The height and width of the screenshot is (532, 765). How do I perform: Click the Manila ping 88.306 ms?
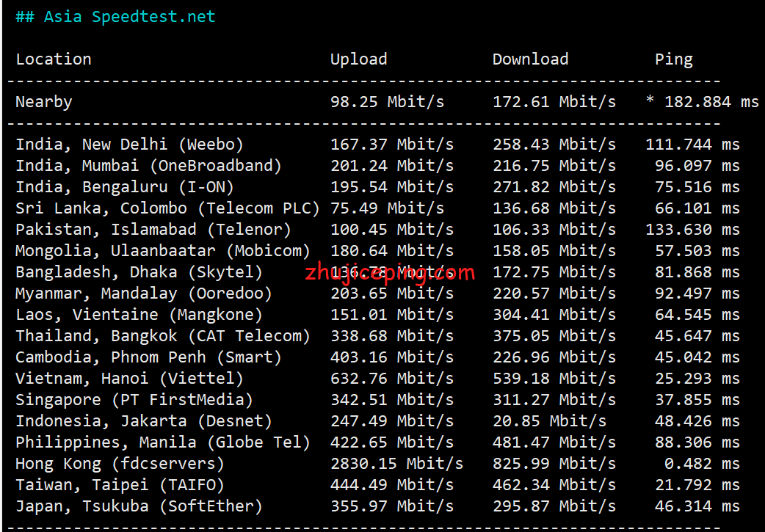pos(697,442)
